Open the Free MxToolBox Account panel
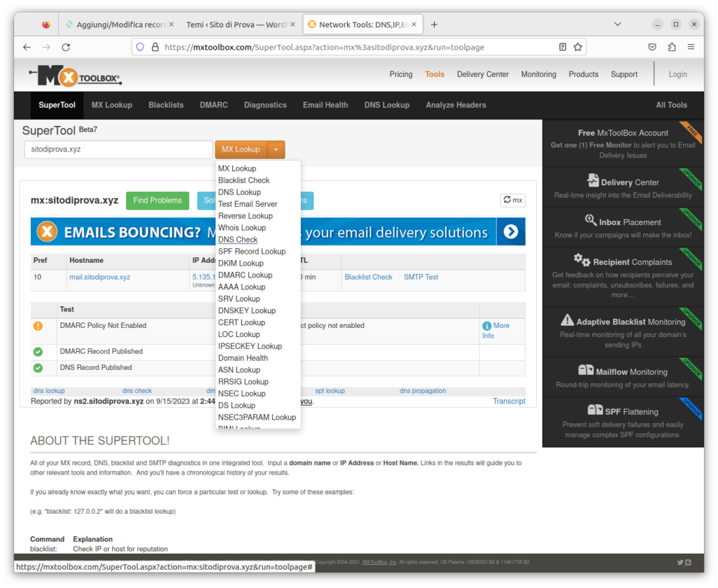 pos(623,144)
